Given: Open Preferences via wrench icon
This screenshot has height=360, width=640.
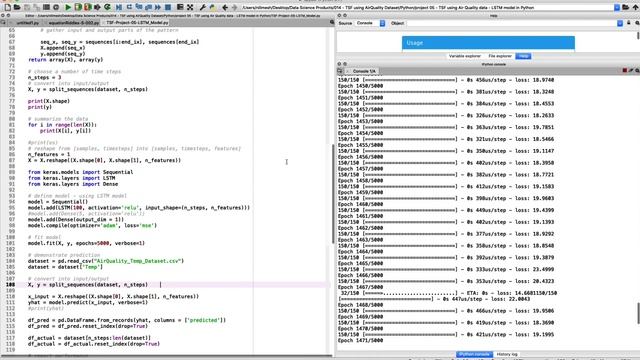Looking at the screenshot, I should [x=202, y=7].
